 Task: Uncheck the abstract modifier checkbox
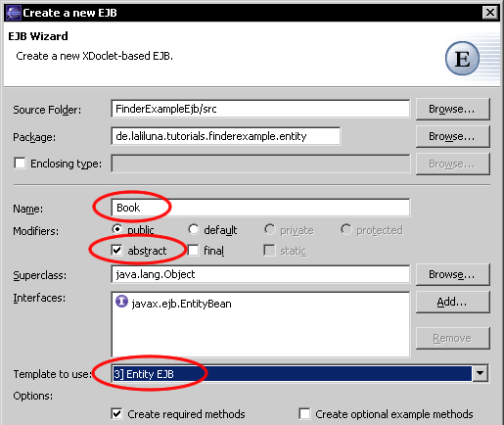pos(116,251)
